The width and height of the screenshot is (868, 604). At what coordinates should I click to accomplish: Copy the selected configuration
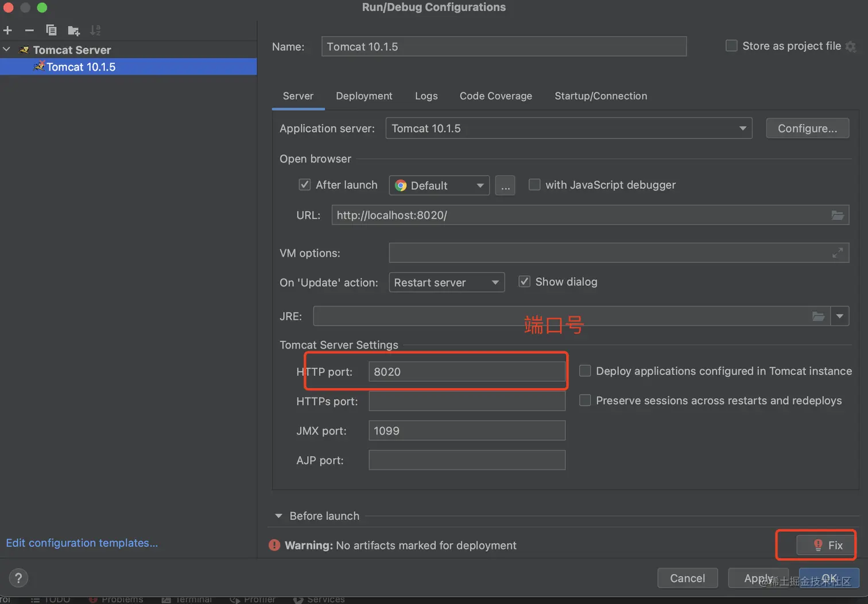(x=51, y=30)
